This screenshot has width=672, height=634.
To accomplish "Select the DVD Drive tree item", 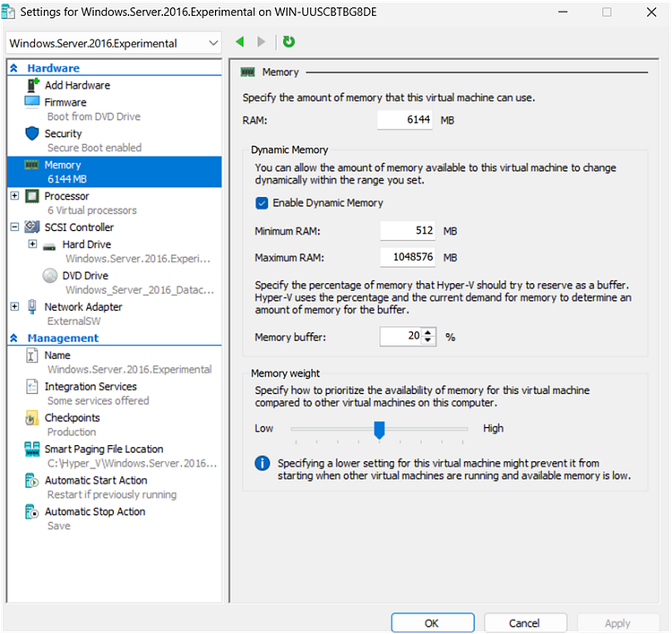I will tap(85, 276).
